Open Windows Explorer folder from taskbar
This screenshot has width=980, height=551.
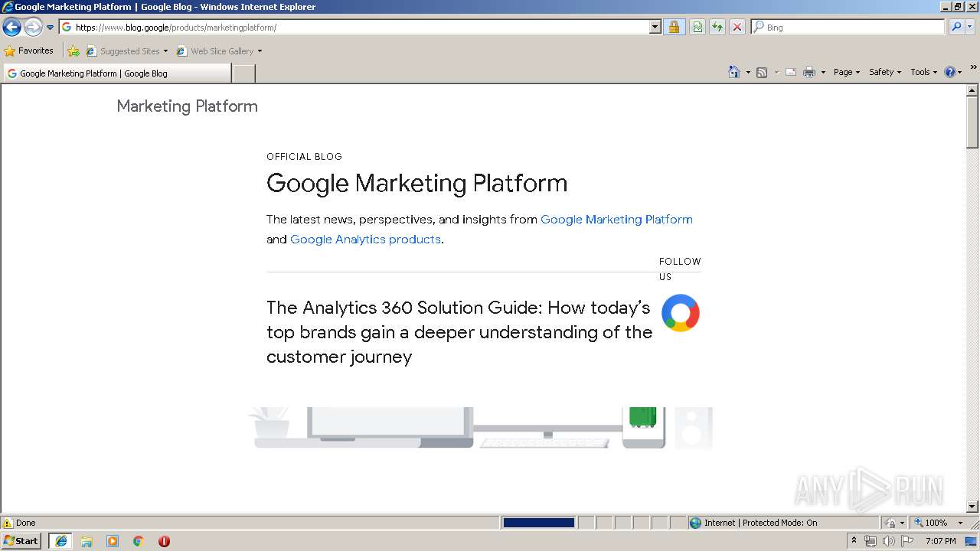[x=87, y=541]
